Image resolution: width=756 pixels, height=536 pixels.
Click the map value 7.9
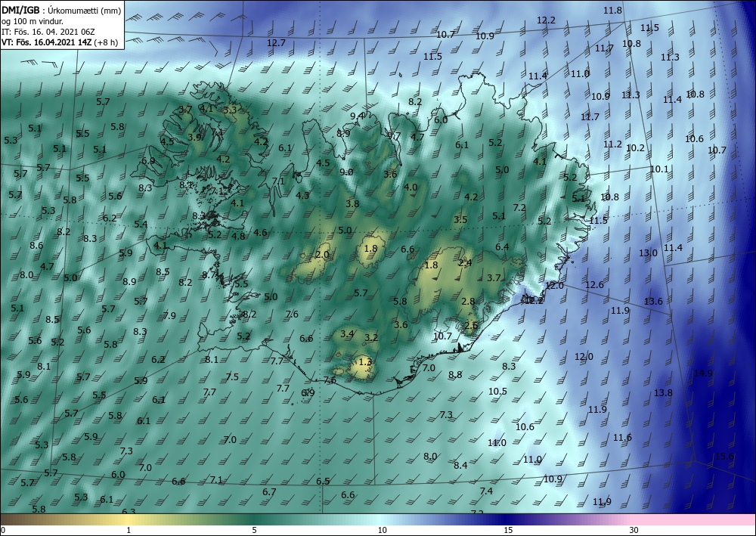pyautogui.click(x=169, y=316)
